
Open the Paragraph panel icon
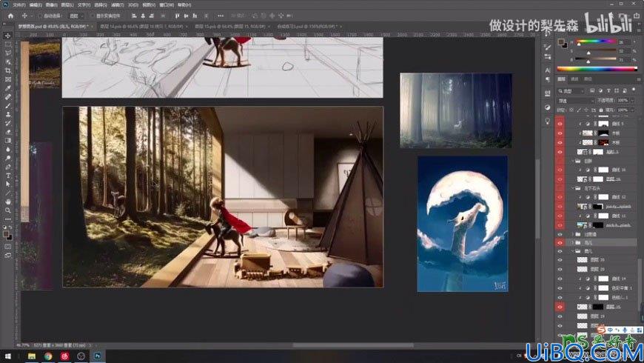(548, 79)
